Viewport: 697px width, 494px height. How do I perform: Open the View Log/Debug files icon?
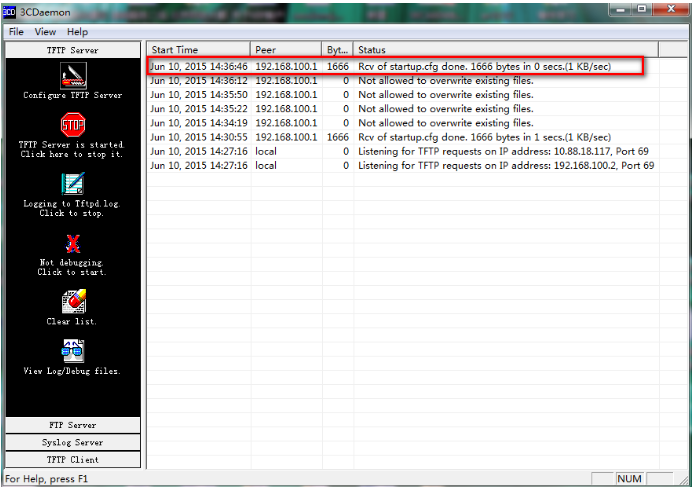[73, 351]
